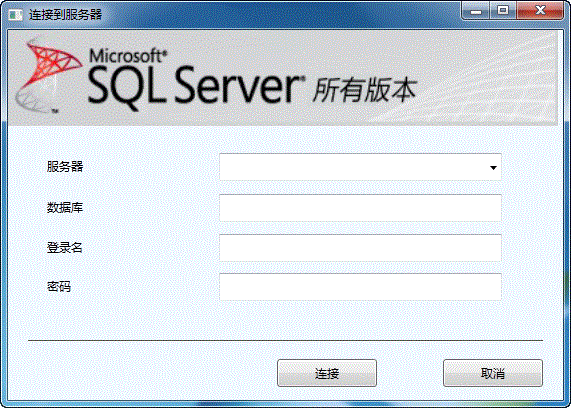Click the 密码 label

[x=59, y=287]
